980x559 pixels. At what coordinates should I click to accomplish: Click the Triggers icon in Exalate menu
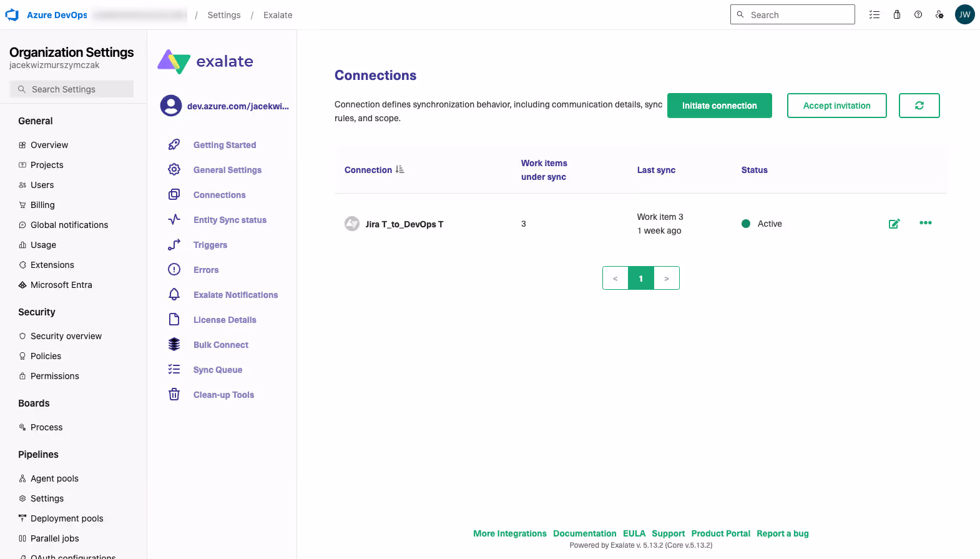tap(174, 244)
